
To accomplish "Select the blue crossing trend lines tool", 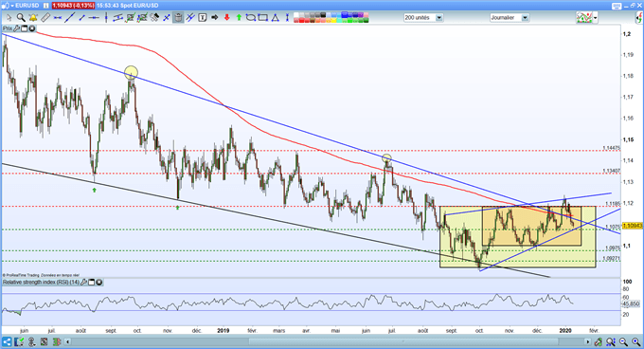I will point(189,18).
